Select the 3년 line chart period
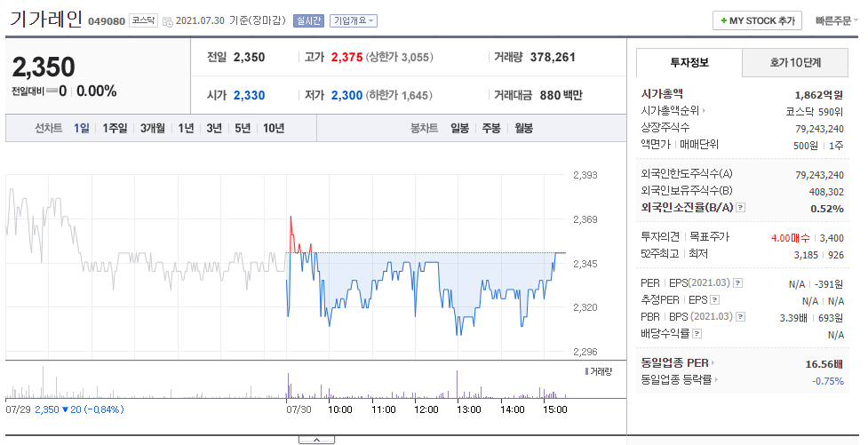This screenshot has height=445, width=868. [214, 129]
